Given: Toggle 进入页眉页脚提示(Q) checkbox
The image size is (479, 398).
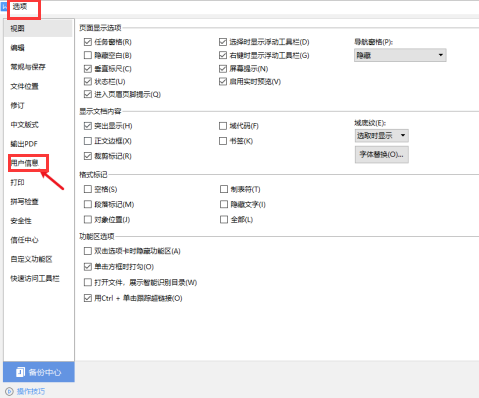Looking at the screenshot, I should 88,95.
